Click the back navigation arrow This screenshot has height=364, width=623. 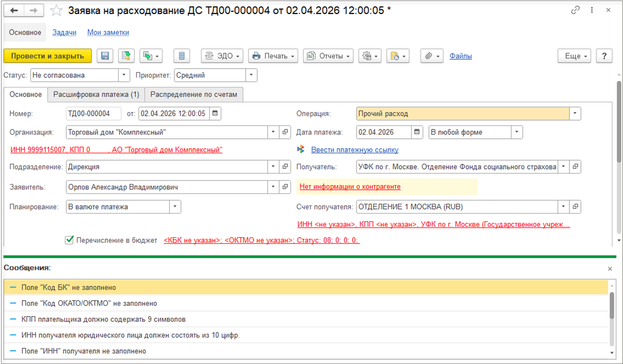tap(15, 10)
